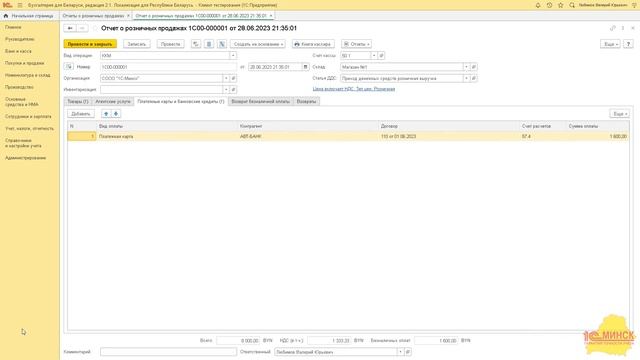Expand the Инвентаризация dropdown arrow
This screenshot has width=640, height=360.
pyautogui.click(x=226, y=89)
